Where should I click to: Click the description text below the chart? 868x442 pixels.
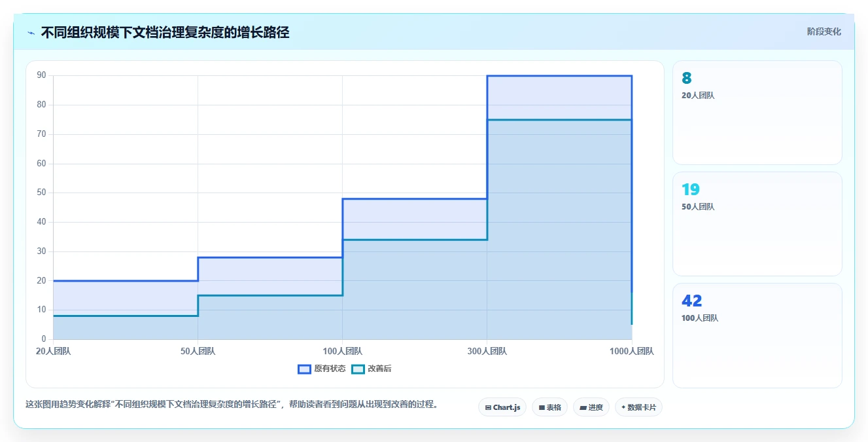pyautogui.click(x=232, y=404)
